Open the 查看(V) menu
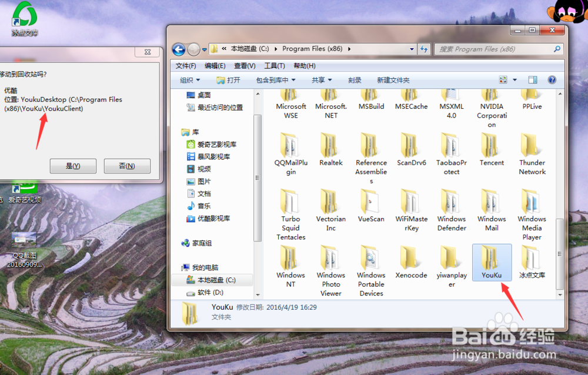 245,66
